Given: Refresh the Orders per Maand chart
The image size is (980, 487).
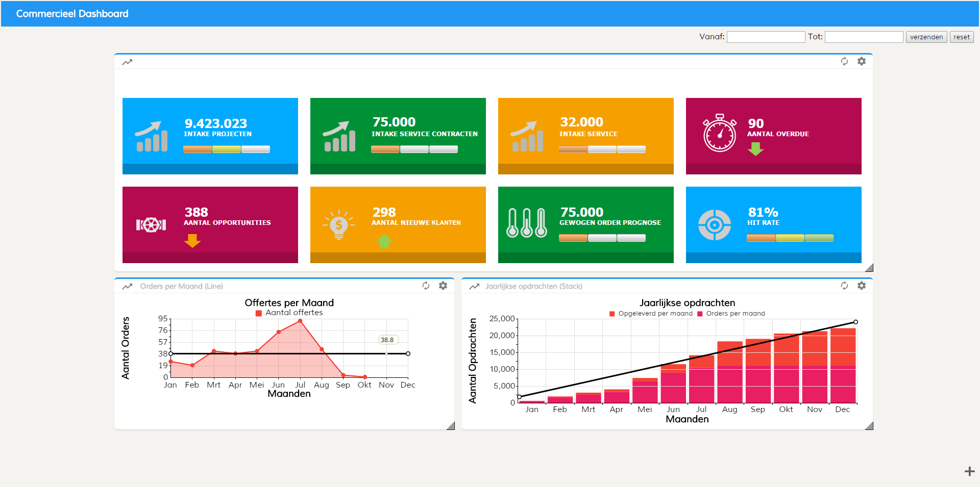Looking at the screenshot, I should (x=426, y=286).
